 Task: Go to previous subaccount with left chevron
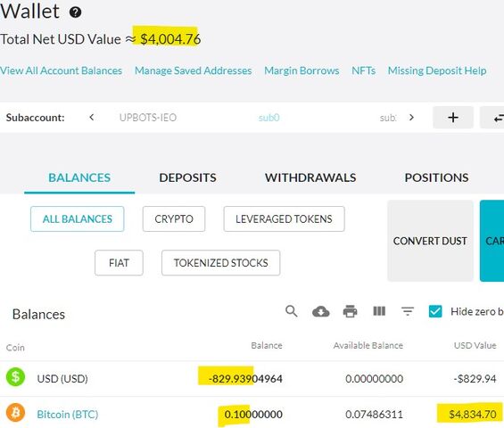(92, 118)
